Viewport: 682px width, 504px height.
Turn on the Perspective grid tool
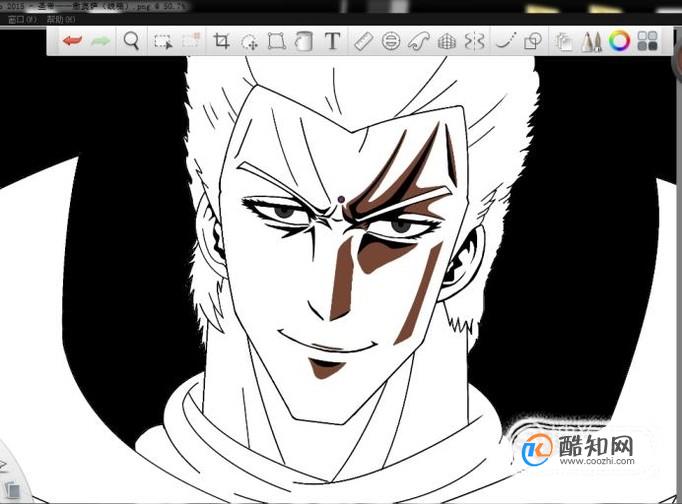(x=447, y=42)
